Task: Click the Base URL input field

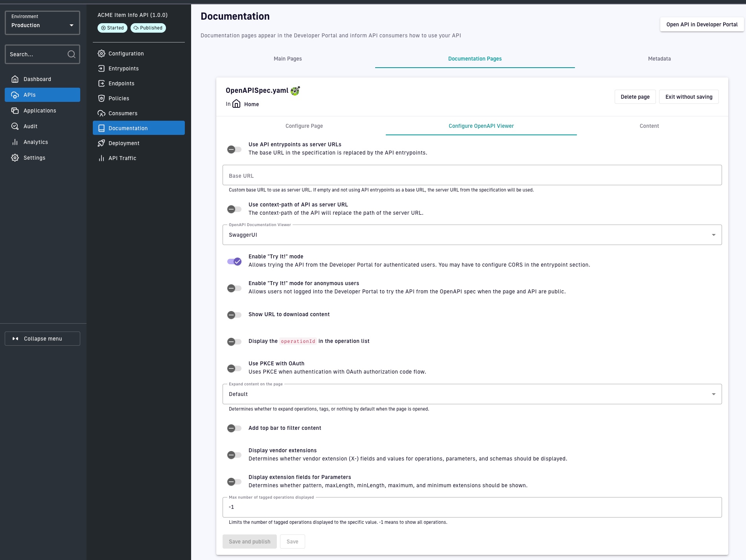Action: coord(472,175)
